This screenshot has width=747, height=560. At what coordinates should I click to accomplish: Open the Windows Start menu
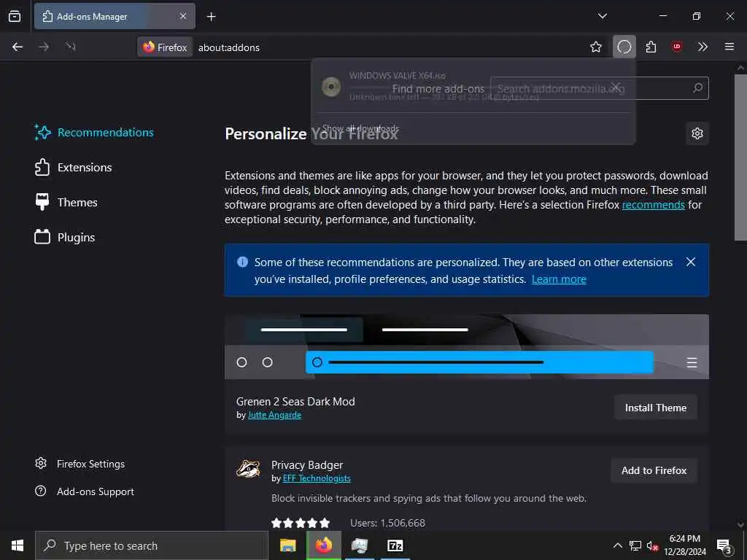(18, 545)
